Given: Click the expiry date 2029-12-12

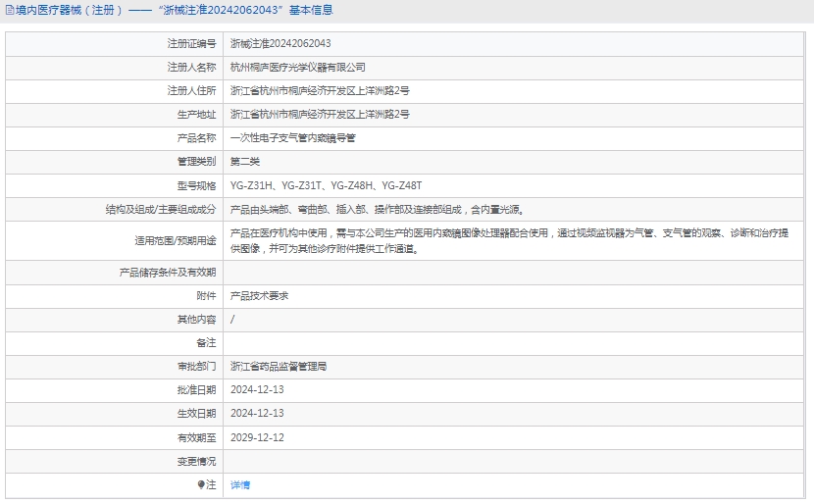Looking at the screenshot, I should (x=257, y=437).
